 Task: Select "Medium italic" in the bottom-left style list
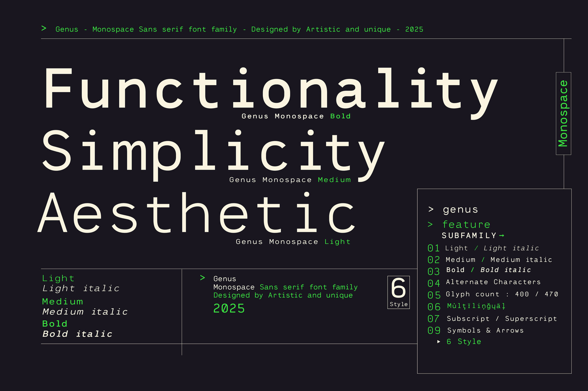click(85, 312)
